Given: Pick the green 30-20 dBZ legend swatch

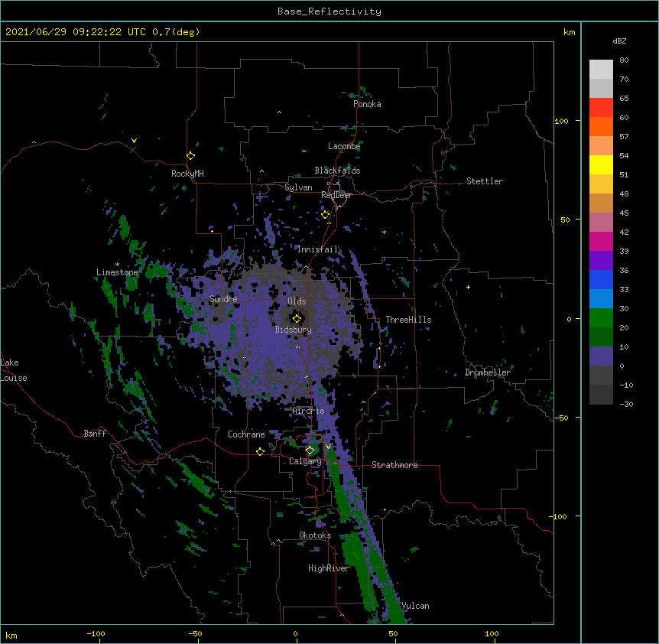Looking at the screenshot, I should [601, 318].
